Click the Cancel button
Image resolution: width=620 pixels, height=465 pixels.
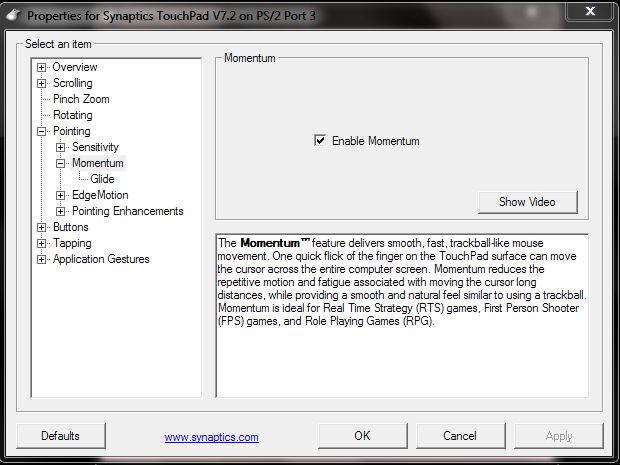(x=460, y=436)
